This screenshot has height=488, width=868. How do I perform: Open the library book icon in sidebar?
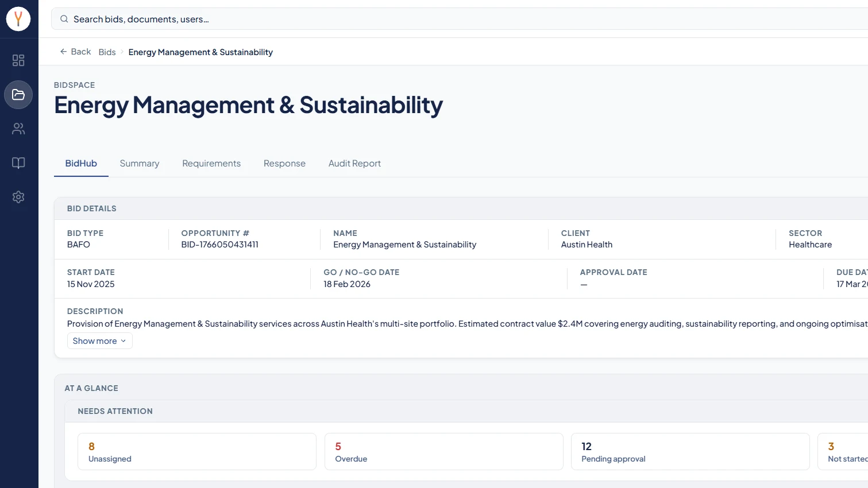pos(18,163)
